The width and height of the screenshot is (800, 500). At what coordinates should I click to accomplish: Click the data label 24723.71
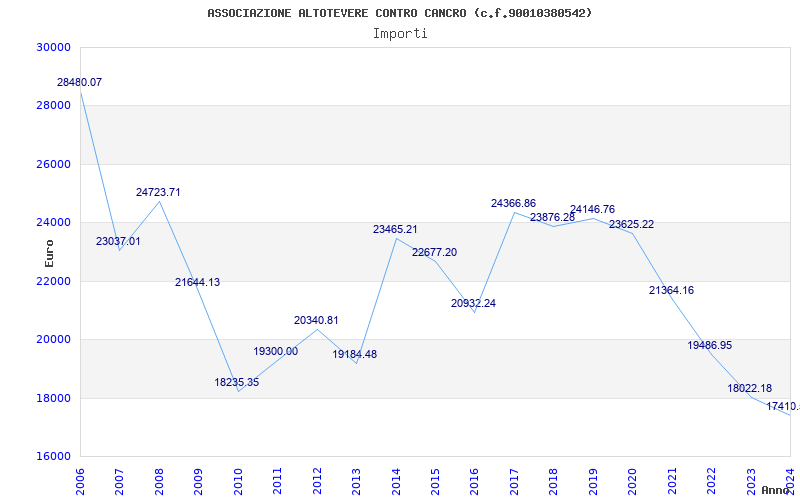(x=158, y=192)
